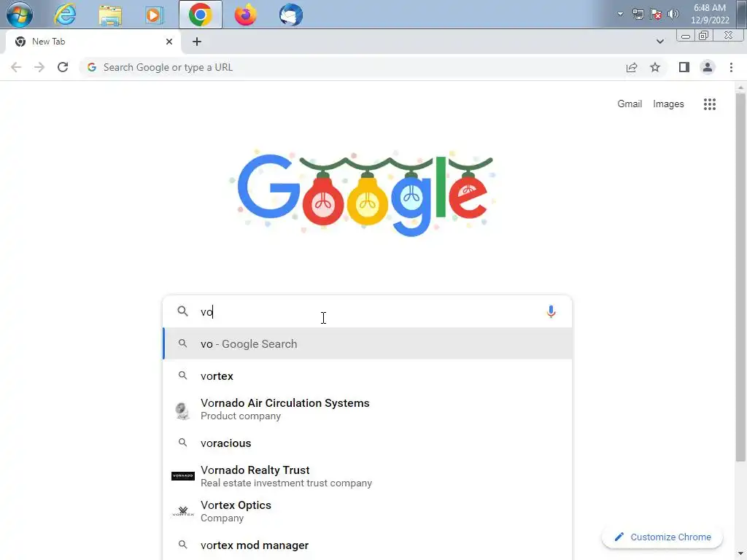747x560 pixels.
Task: Click the Google holiday lights doodle
Action: (364, 192)
